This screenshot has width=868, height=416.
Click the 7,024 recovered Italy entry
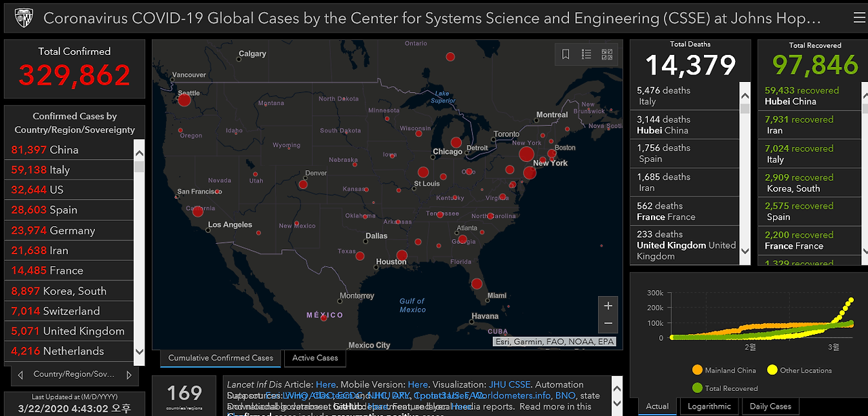pyautogui.click(x=810, y=154)
